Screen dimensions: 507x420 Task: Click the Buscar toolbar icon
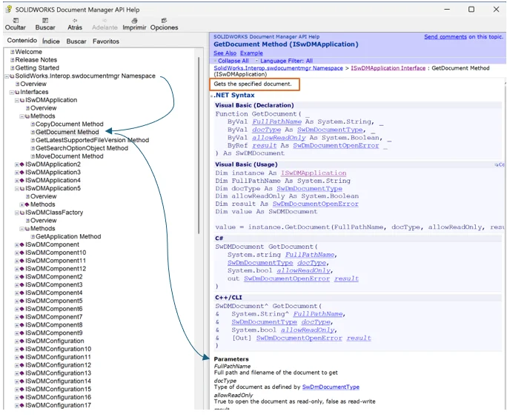tap(45, 21)
